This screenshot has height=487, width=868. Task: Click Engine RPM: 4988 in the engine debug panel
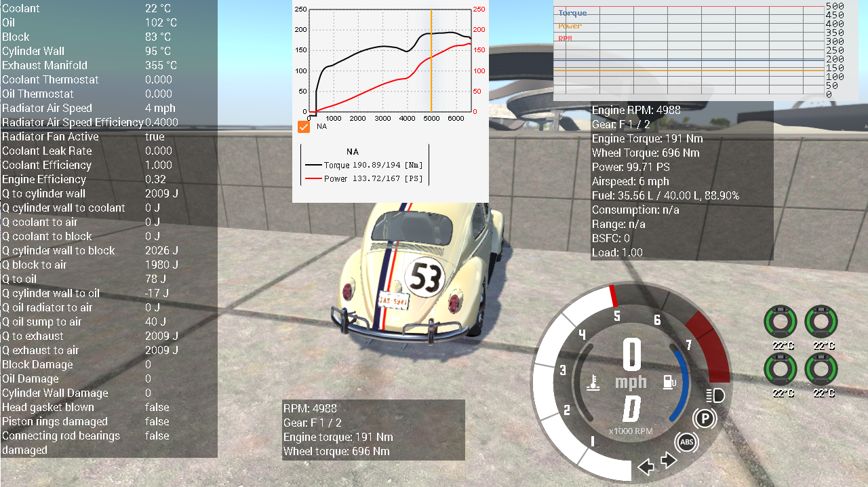click(x=636, y=110)
